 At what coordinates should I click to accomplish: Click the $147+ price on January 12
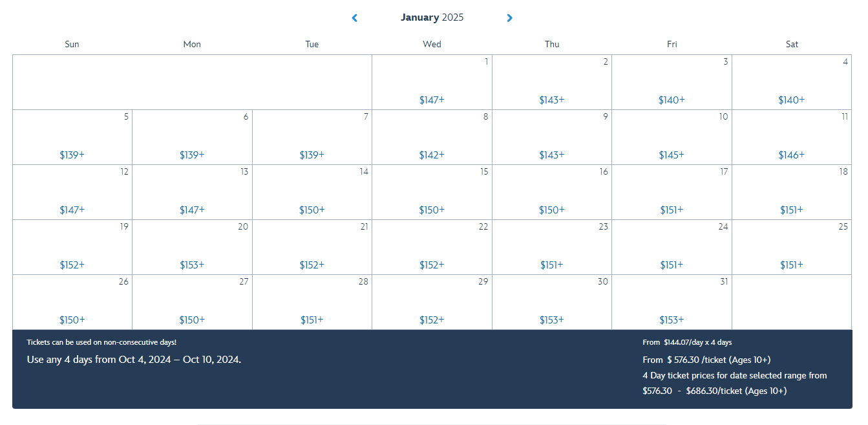[x=72, y=192]
